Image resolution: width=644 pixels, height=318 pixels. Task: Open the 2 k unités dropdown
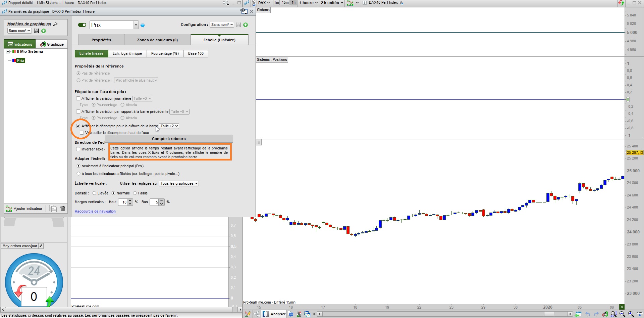(332, 3)
